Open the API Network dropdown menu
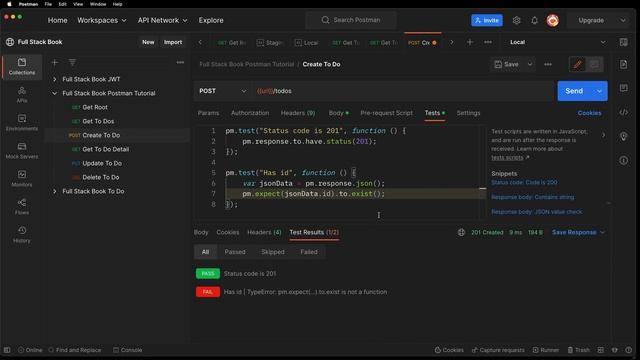Viewport: 640px width, 360px height. (162, 20)
